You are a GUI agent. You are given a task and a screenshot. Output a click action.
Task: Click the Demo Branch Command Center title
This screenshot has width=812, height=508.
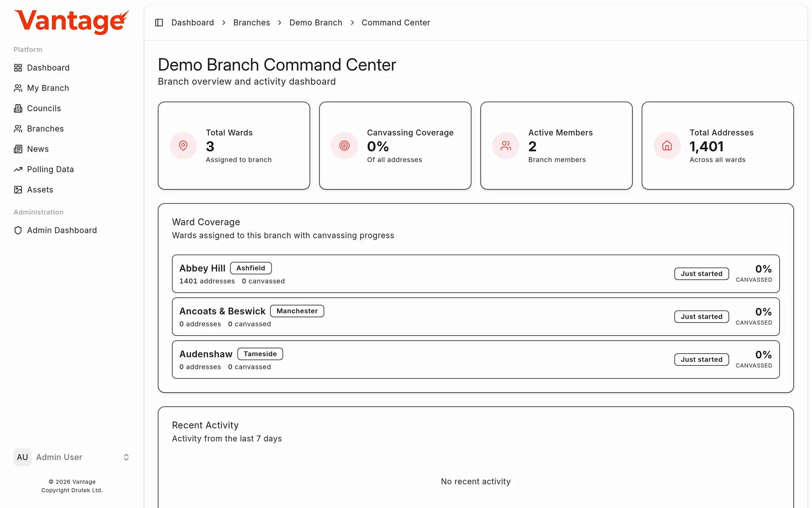tap(277, 65)
